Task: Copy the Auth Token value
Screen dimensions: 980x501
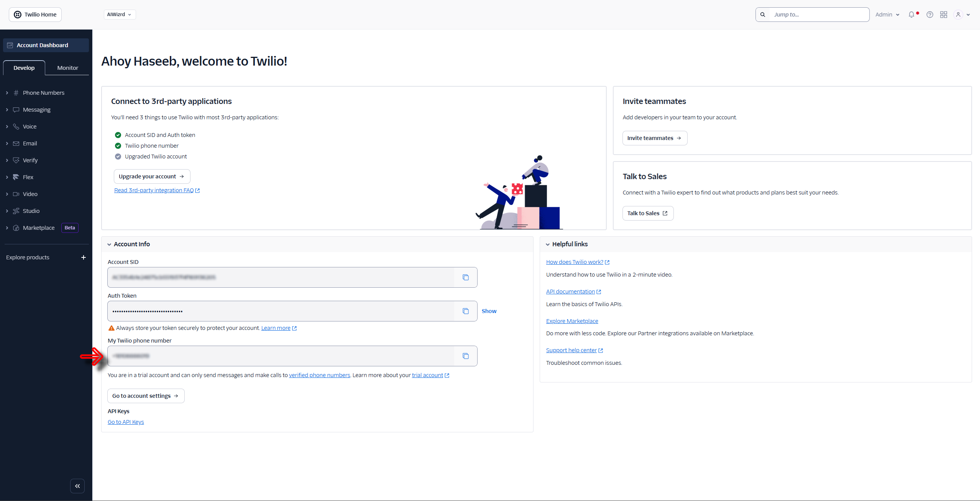Action: 465,311
